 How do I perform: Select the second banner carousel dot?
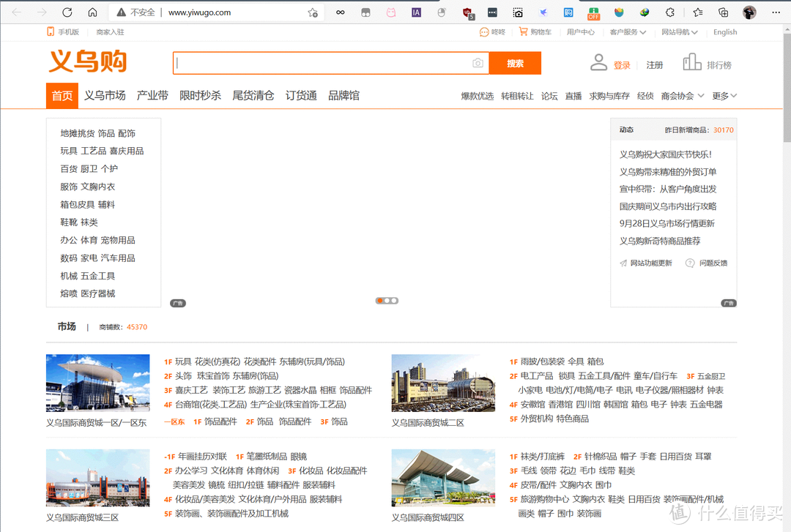387,301
